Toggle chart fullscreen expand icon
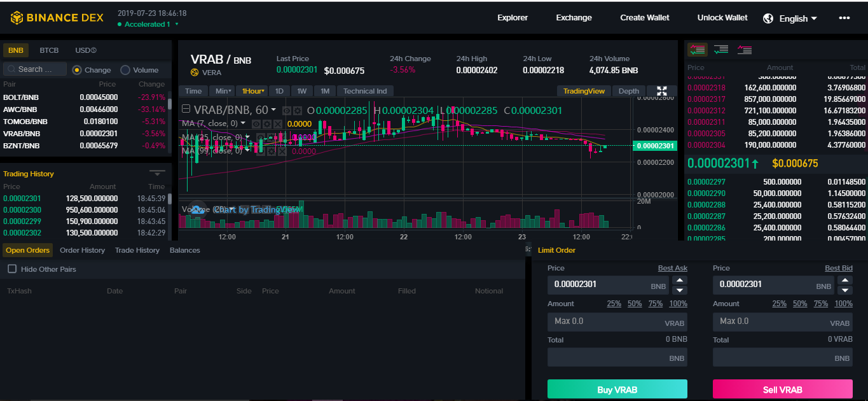 click(x=662, y=91)
